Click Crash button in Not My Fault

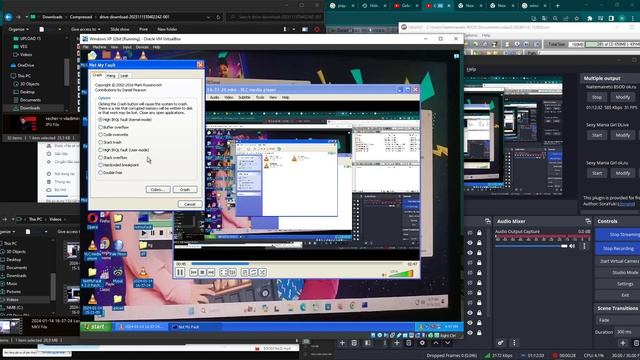[185, 190]
